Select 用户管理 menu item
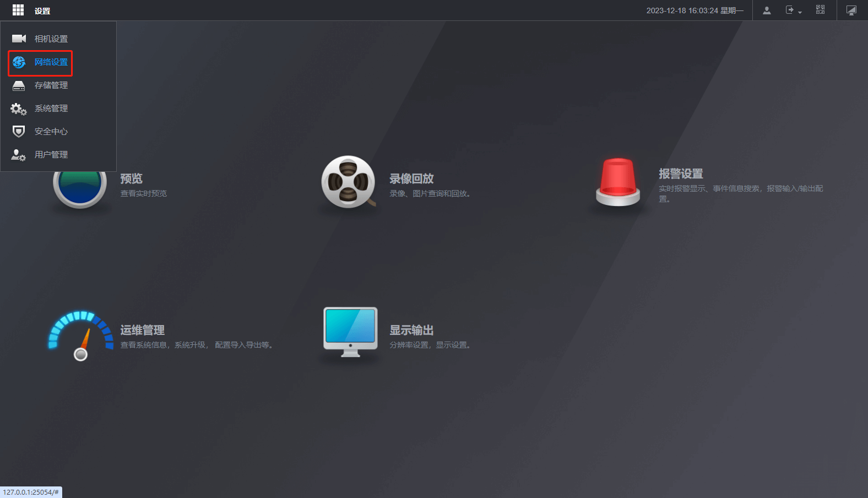The image size is (868, 498). click(51, 155)
